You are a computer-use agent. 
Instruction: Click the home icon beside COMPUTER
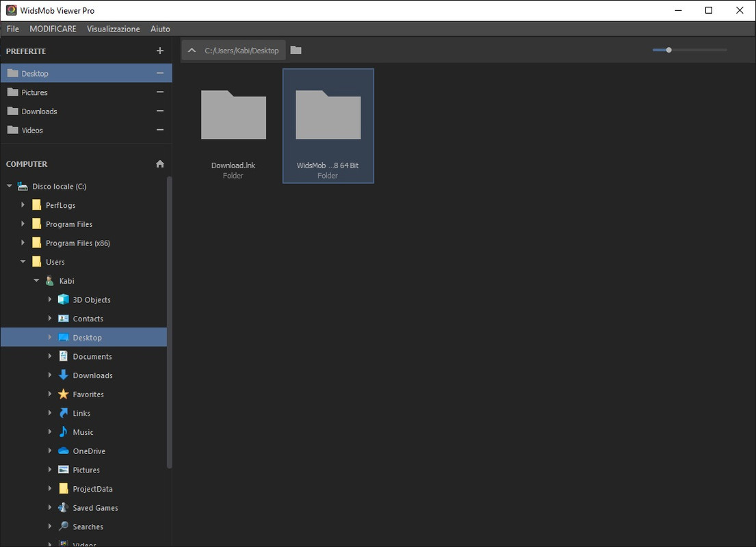(x=160, y=164)
